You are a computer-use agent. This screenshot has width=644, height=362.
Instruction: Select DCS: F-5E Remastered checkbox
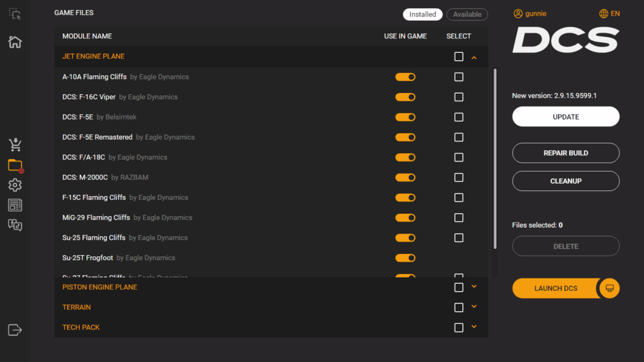coord(458,137)
